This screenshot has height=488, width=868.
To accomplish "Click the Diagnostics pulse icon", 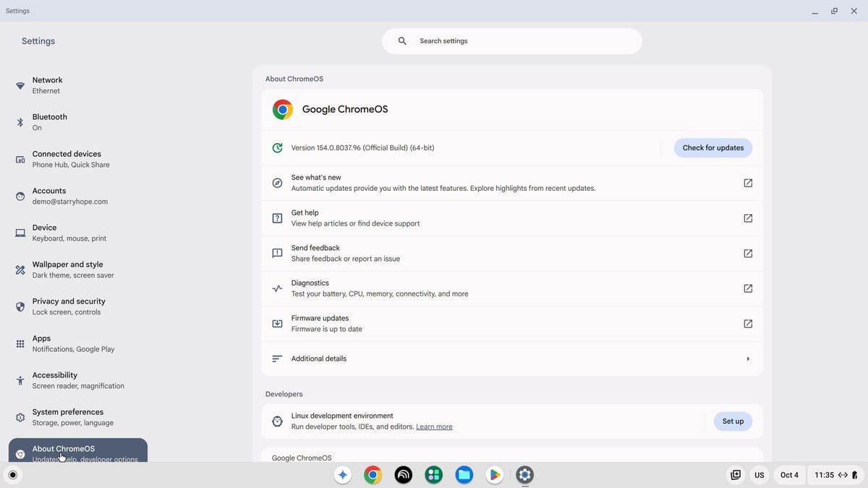I will coord(277,288).
